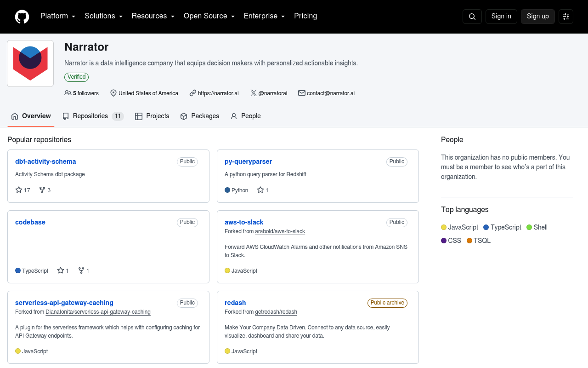The height and width of the screenshot is (368, 588).
Task: Expand the Solutions dropdown menu
Action: [x=103, y=16]
